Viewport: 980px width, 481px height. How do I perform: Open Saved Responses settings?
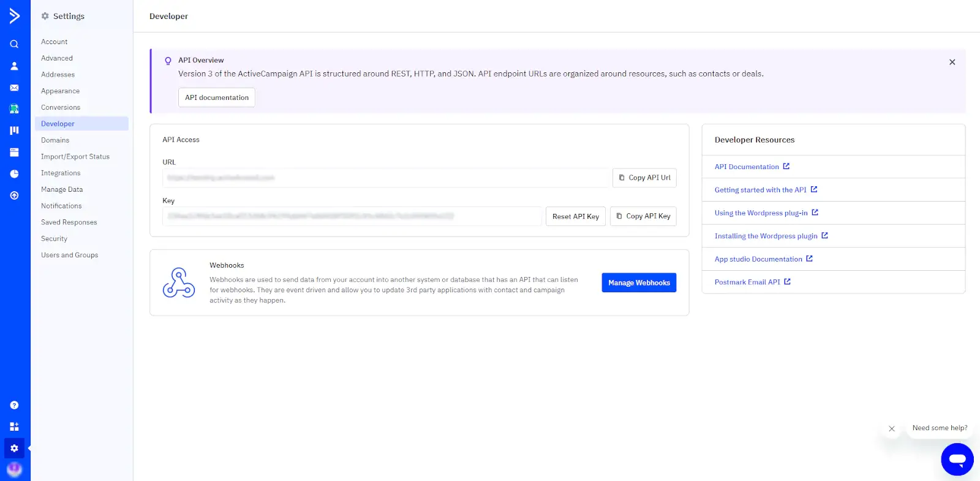click(x=69, y=222)
